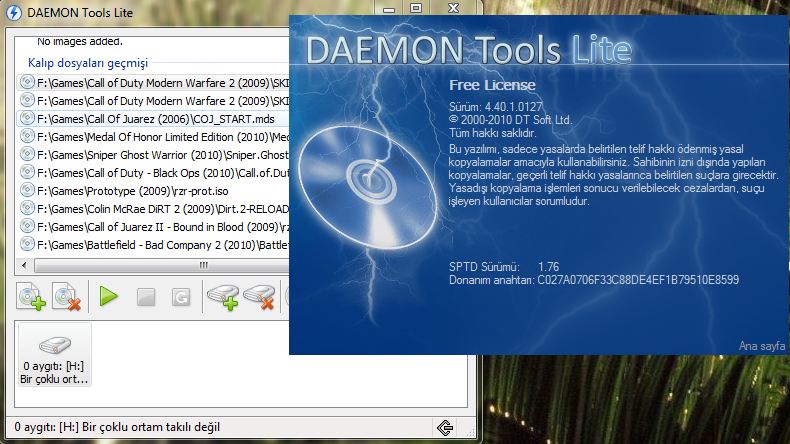The height and width of the screenshot is (444, 790).
Task: Click disc icon beside Battlefield Bad Company 2
Action: coord(27,244)
